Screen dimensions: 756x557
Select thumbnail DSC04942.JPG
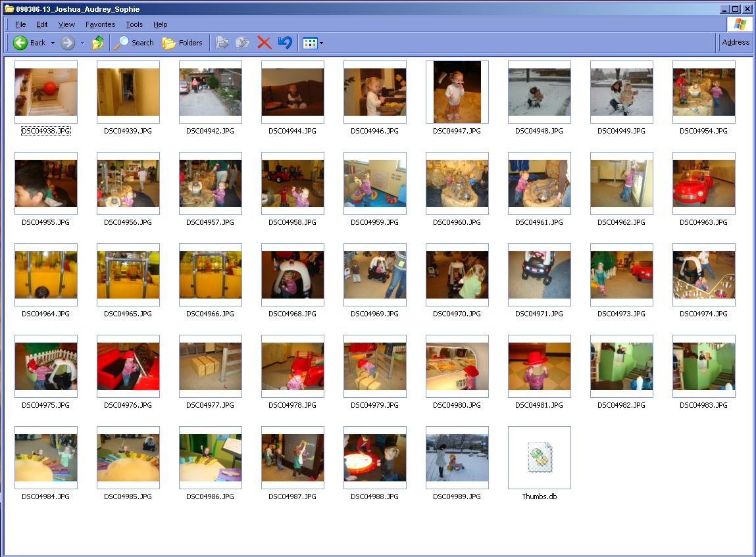click(x=210, y=92)
